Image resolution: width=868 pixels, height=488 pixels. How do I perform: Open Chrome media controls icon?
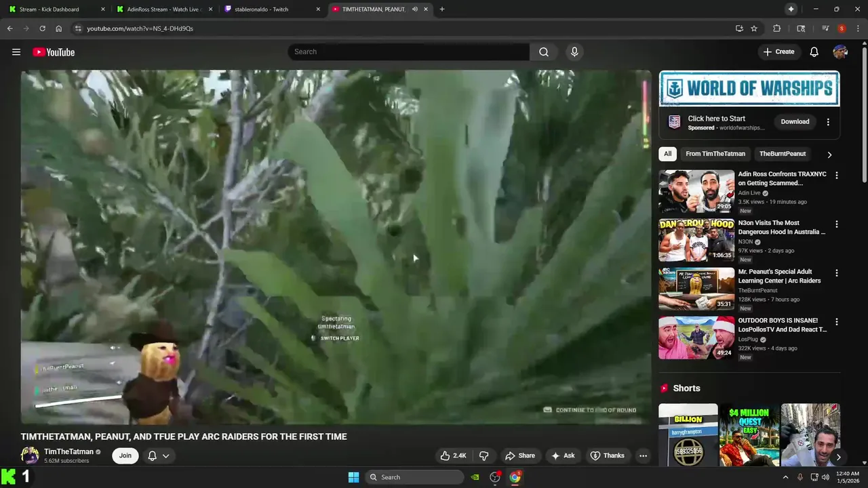pos(825,28)
